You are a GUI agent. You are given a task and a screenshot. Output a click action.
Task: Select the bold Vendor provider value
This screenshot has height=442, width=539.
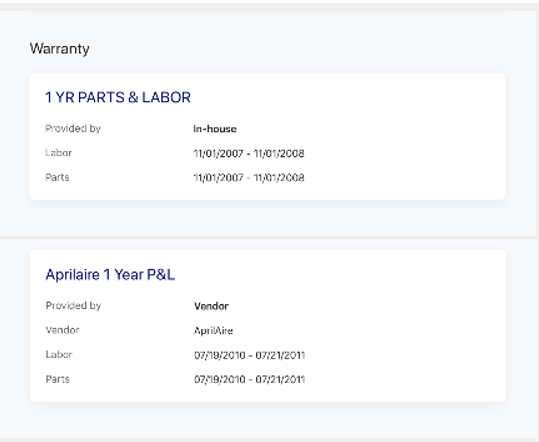pyautogui.click(x=211, y=306)
